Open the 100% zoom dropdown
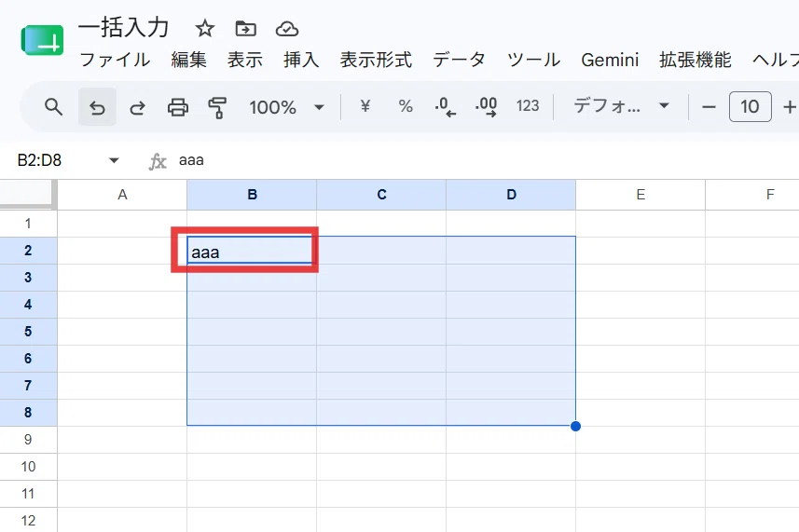799x532 pixels. click(x=286, y=107)
